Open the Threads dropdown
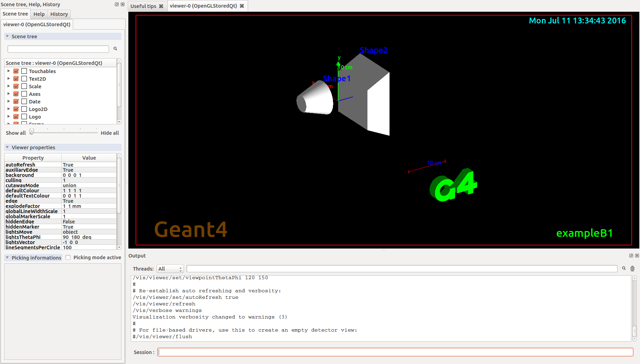 pyautogui.click(x=170, y=269)
